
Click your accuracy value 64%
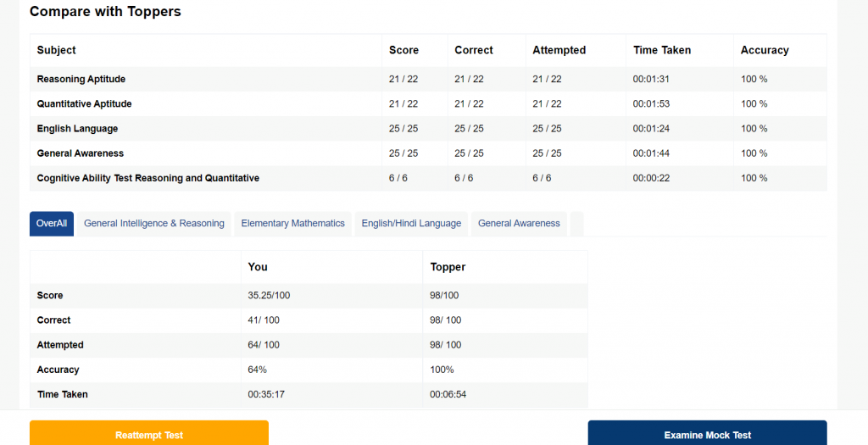258,370
